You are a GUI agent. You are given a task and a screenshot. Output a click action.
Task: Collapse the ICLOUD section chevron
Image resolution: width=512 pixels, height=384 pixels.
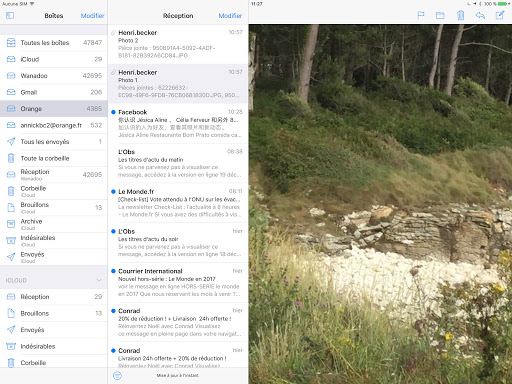coord(99,280)
